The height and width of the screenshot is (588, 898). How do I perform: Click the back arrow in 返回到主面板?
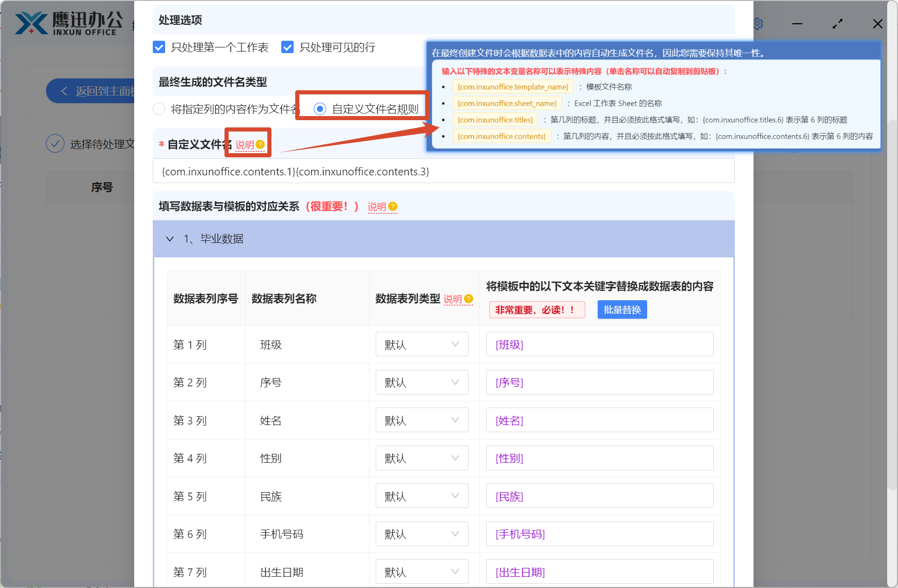tap(64, 91)
